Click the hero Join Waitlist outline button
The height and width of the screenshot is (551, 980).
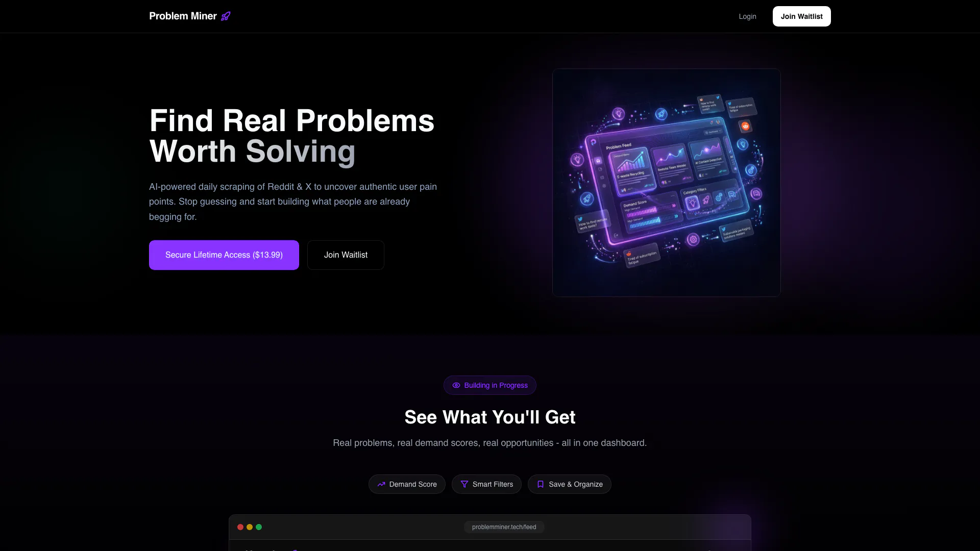(346, 255)
